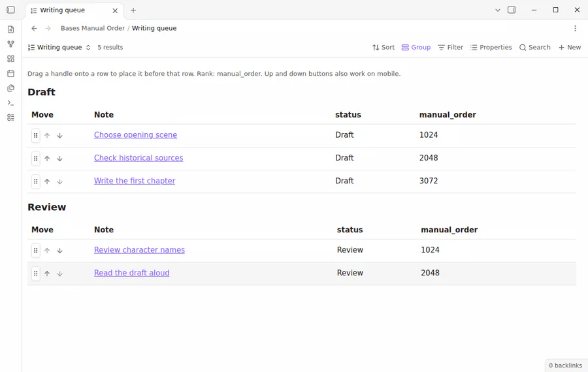Click the Draft group heading
588x372 pixels.
coord(41,92)
